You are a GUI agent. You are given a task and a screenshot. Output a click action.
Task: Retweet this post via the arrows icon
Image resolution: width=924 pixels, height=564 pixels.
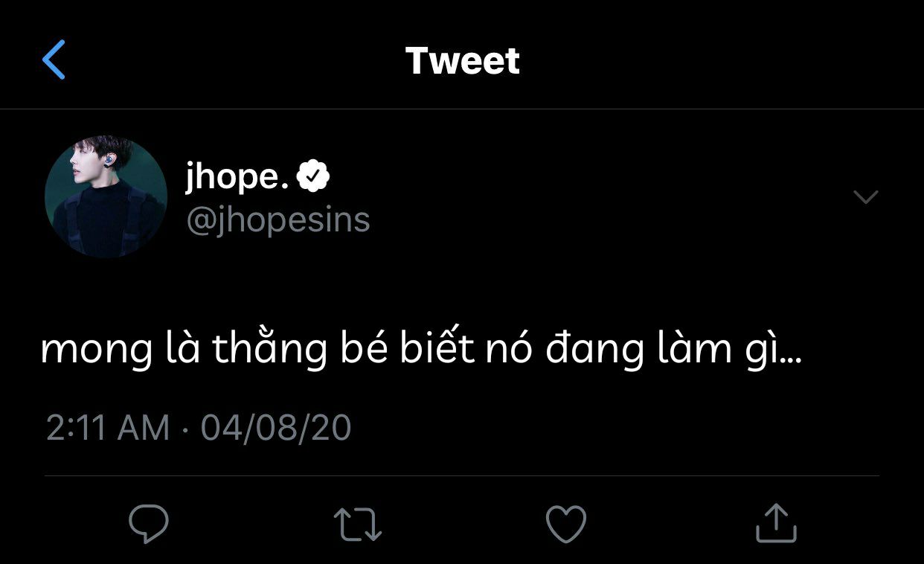[358, 524]
